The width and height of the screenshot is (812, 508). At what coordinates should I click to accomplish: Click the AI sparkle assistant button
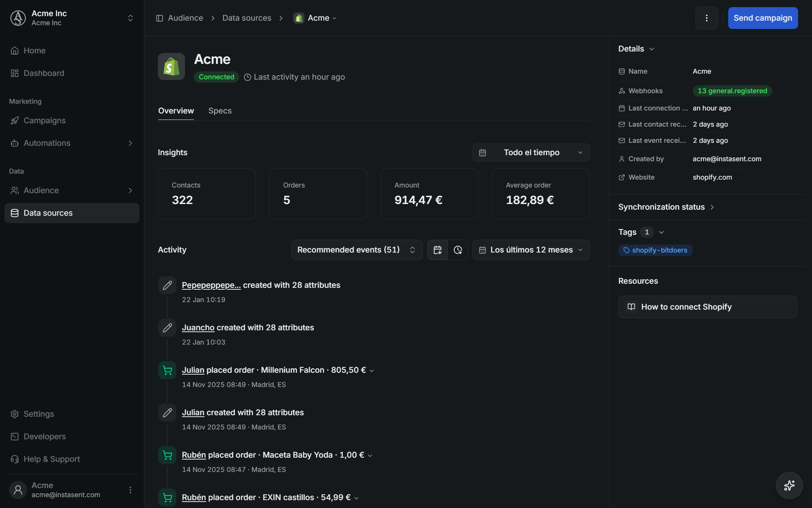[x=789, y=485]
